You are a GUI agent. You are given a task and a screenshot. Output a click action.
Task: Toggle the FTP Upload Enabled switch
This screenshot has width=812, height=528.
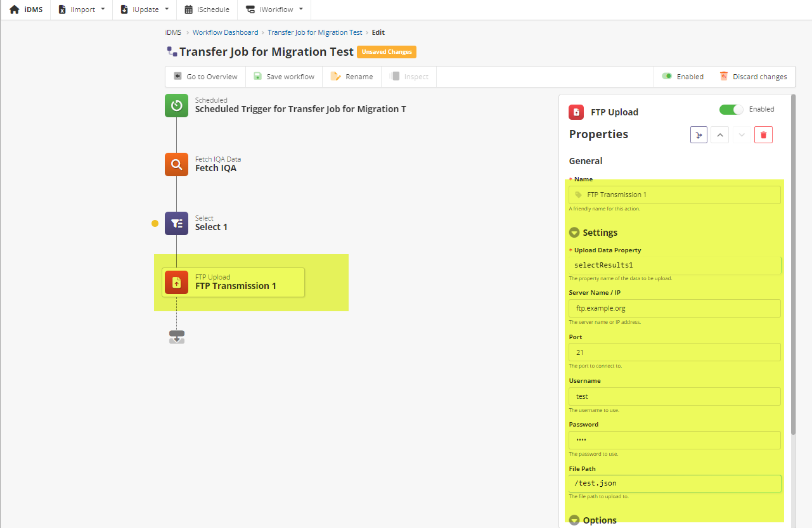coord(731,110)
